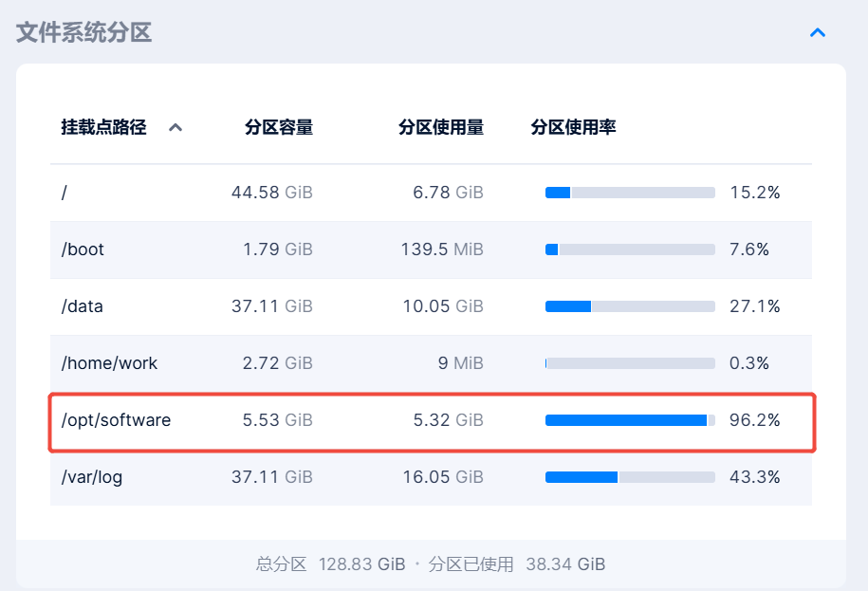This screenshot has width=868, height=591.
Task: Click the /var/log 43.3% usage bar
Action: coord(630,477)
